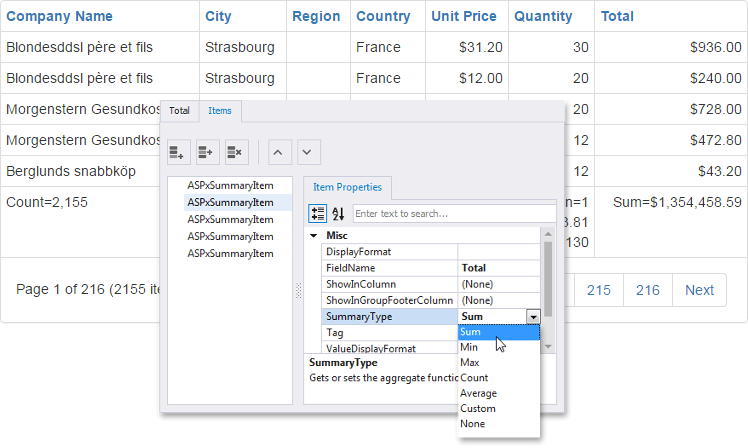Image resolution: width=748 pixels, height=448 pixels.
Task: Choose Max in the dropdown list
Action: [499, 363]
